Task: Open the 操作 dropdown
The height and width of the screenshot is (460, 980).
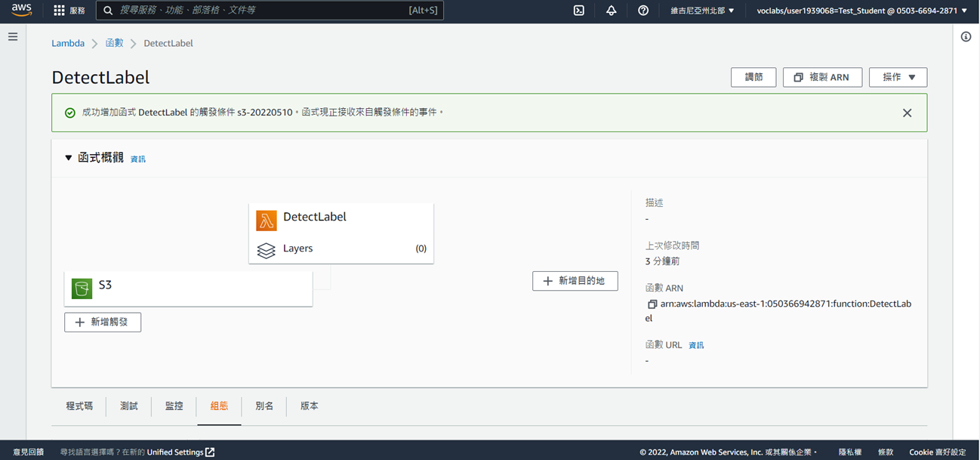Action: [x=898, y=77]
